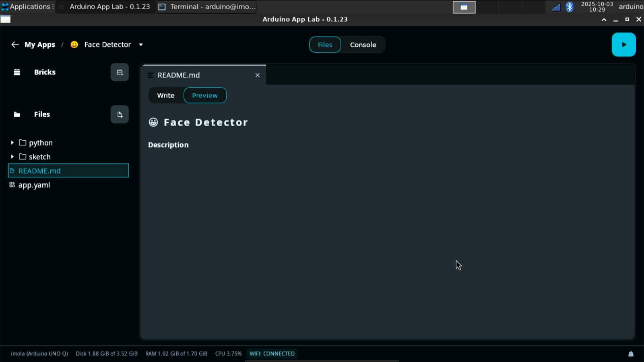This screenshot has width=644, height=362.
Task: Click the Files section heading
Action: click(x=42, y=115)
